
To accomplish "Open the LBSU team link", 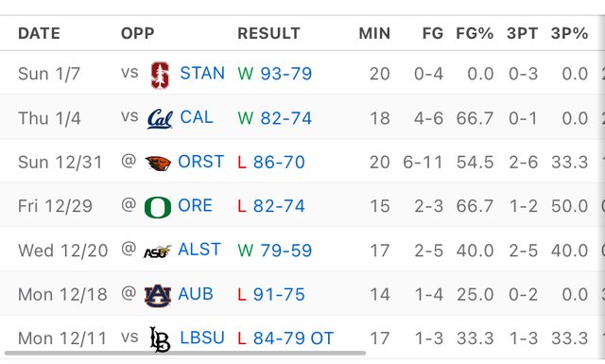I will (x=202, y=338).
